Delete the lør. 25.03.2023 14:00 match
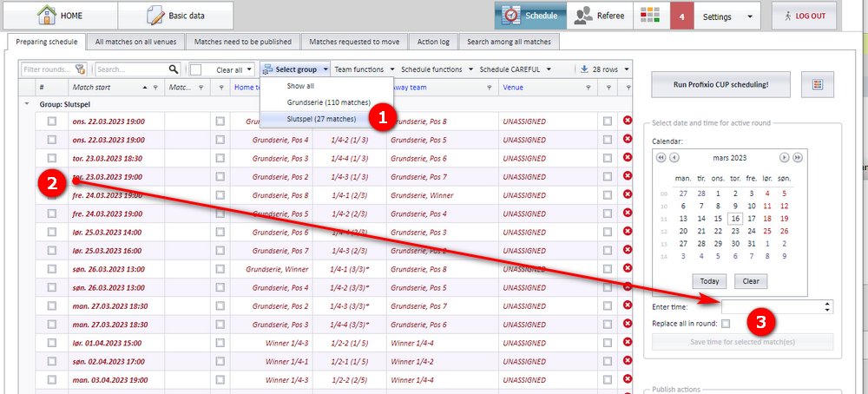 click(x=628, y=232)
